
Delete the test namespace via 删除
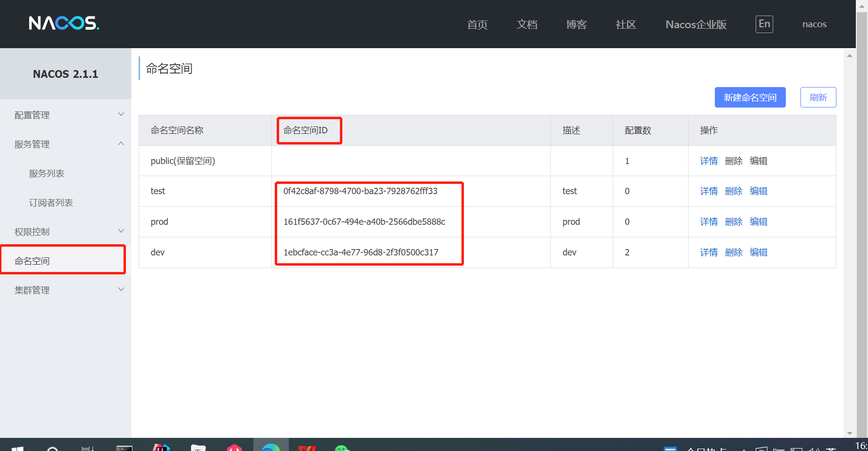(x=733, y=191)
